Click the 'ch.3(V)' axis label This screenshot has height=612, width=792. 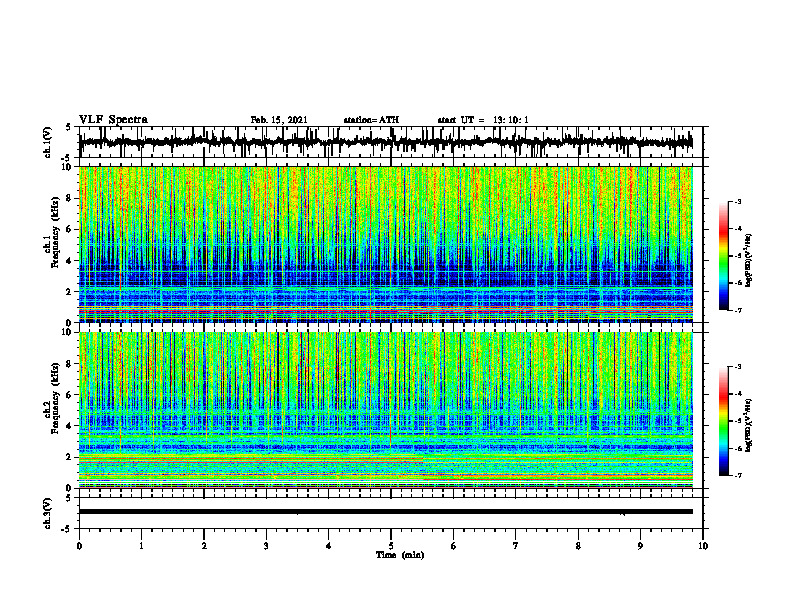(48, 514)
